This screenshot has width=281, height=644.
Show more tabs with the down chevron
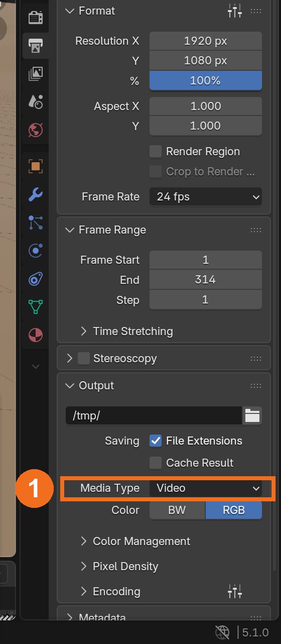point(36,367)
